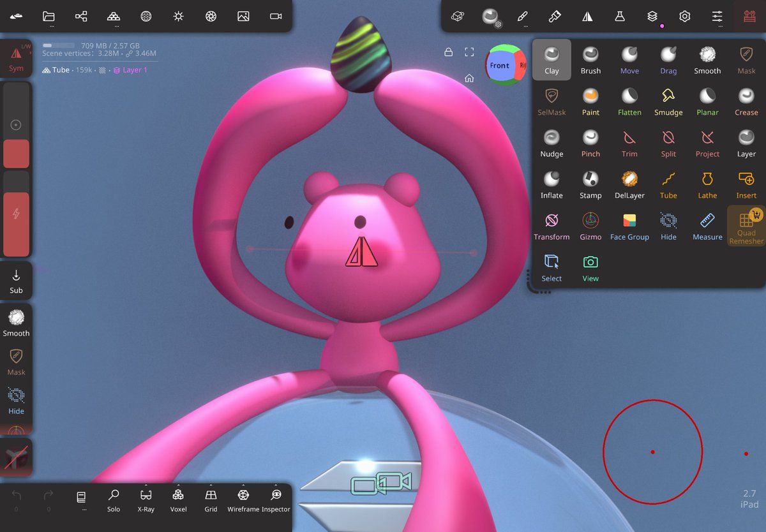This screenshot has width=766, height=532.
Task: Open the background image menu
Action: pos(243,17)
